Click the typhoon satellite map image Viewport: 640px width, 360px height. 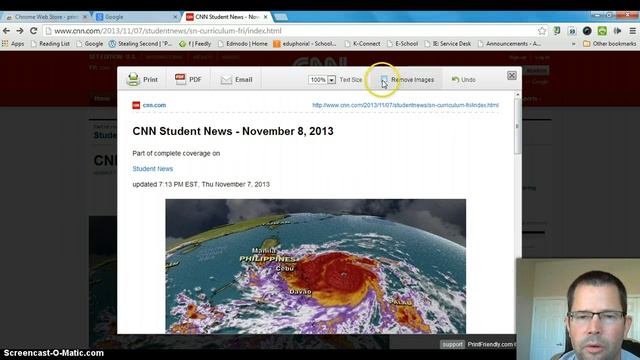coord(316,266)
